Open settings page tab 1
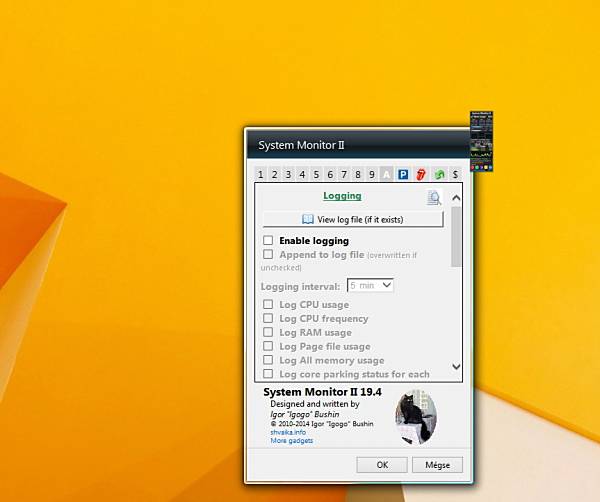The image size is (600, 502). click(261, 174)
